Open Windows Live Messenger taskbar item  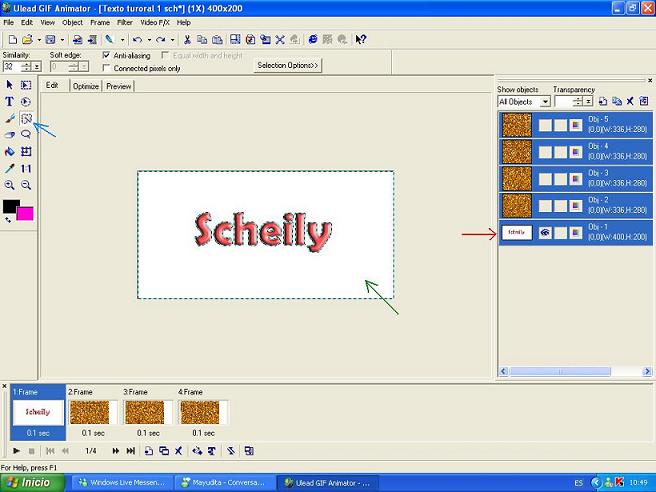(123, 483)
